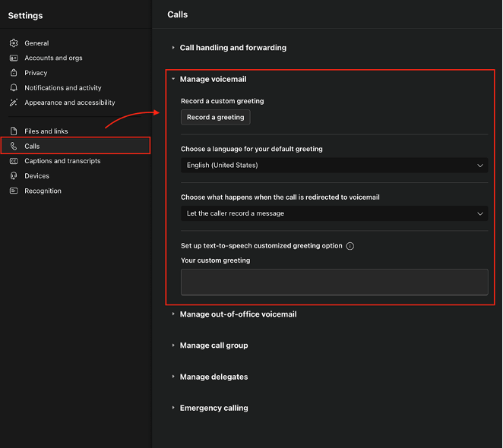Open the Recognition settings page
This screenshot has width=503, height=448.
coord(43,191)
